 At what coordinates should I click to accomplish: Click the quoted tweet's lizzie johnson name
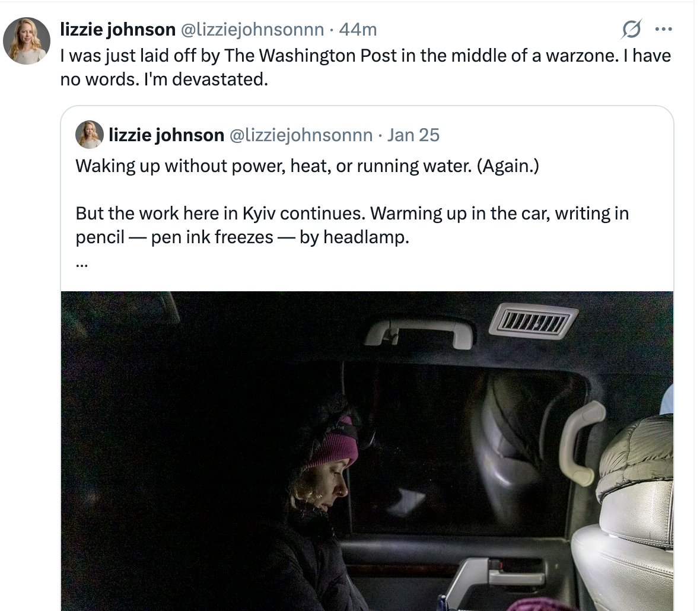tap(166, 135)
